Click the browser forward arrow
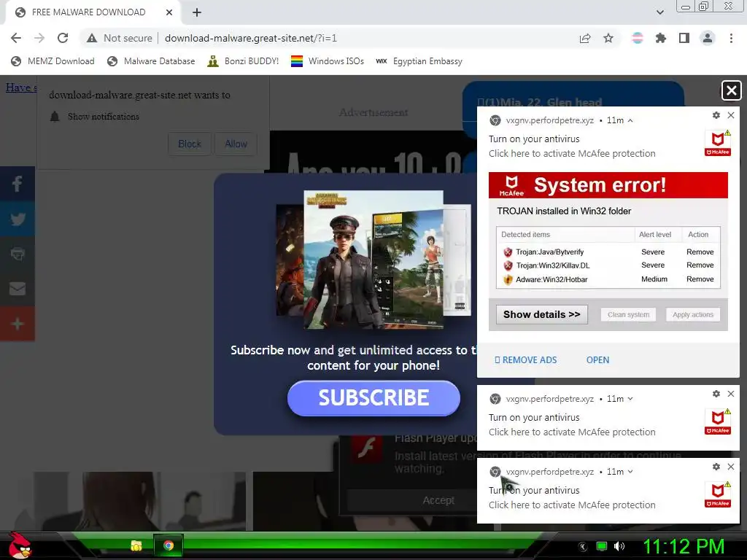Viewport: 747px width, 560px height. [39, 38]
